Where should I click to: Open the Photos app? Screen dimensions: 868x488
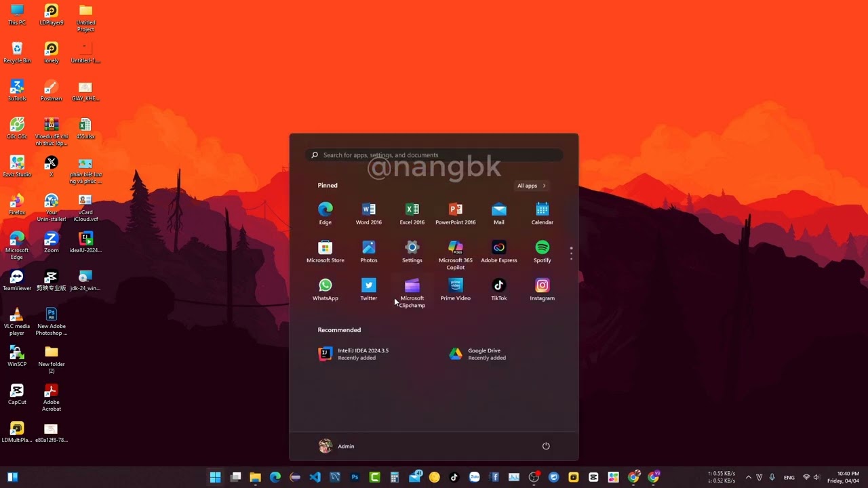pyautogui.click(x=369, y=251)
